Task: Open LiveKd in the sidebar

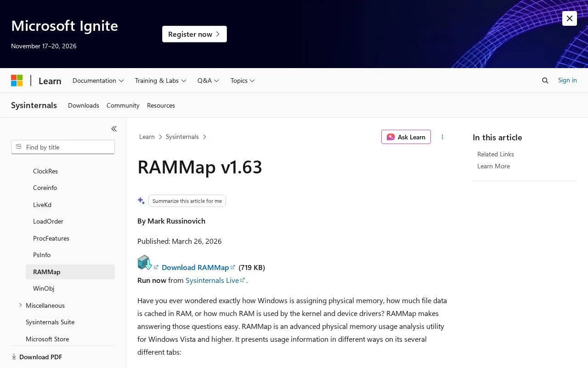Action: tap(42, 205)
